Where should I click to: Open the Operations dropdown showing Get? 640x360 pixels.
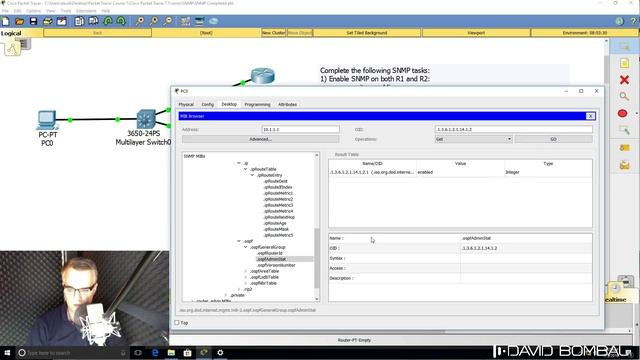click(473, 139)
